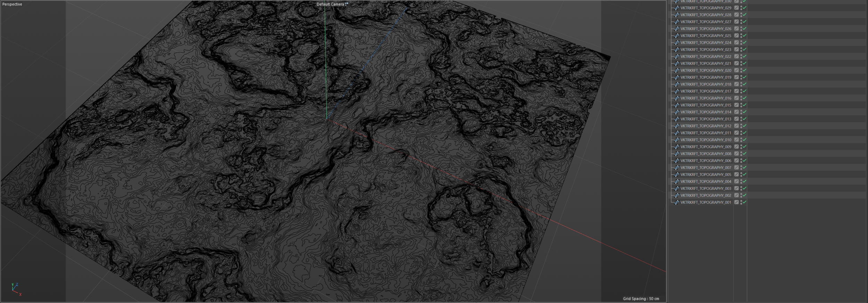Select object name VKTRKRFT_TOPOGRAPHY_026
Screen dimensions: 868x303
pos(706,29)
